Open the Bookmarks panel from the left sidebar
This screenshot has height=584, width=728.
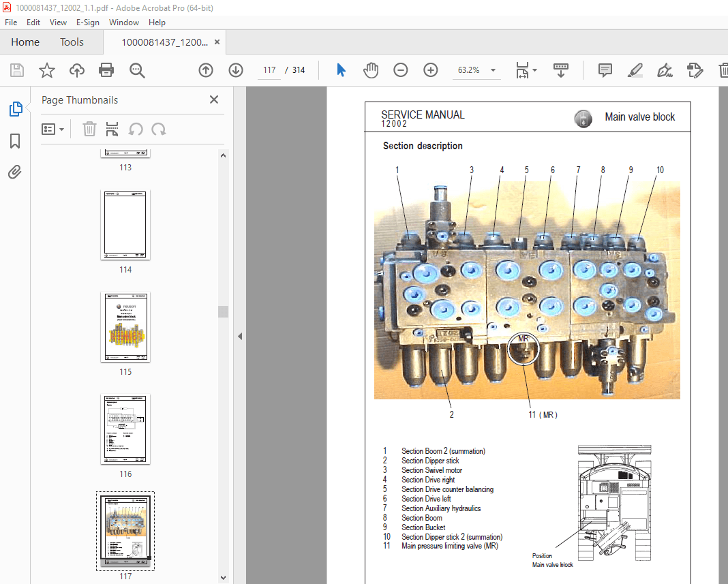coord(15,141)
